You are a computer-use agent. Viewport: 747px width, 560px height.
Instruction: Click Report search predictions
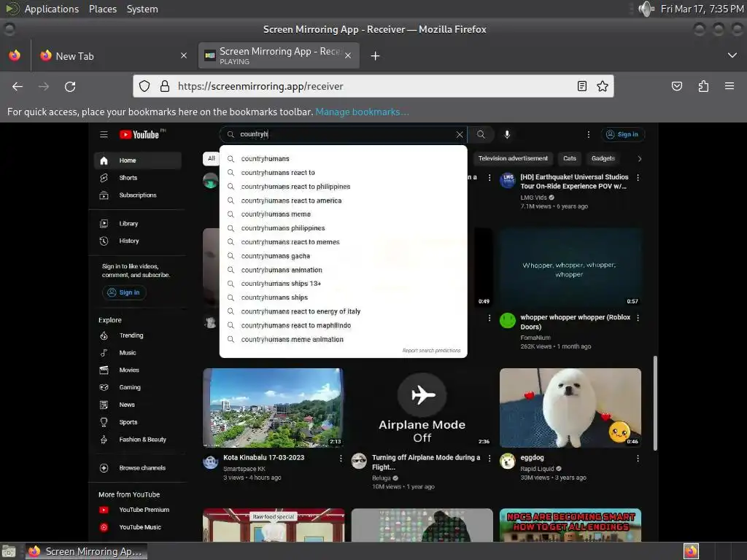431,351
